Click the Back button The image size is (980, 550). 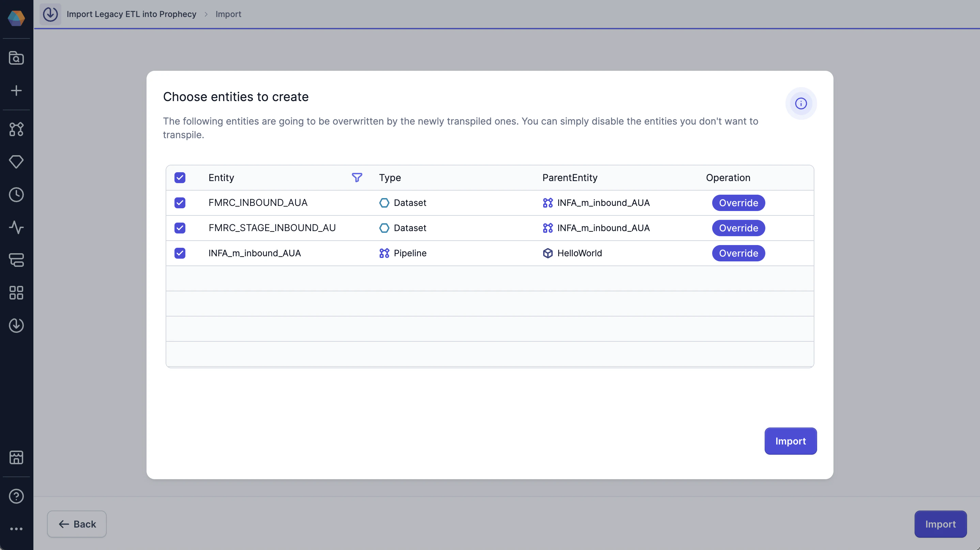click(x=77, y=524)
